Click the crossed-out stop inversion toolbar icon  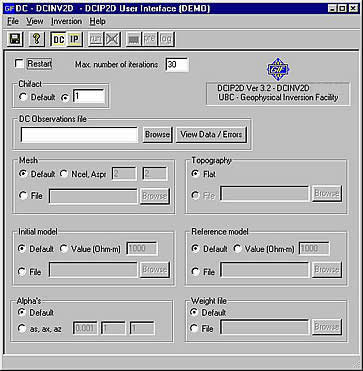tap(112, 39)
